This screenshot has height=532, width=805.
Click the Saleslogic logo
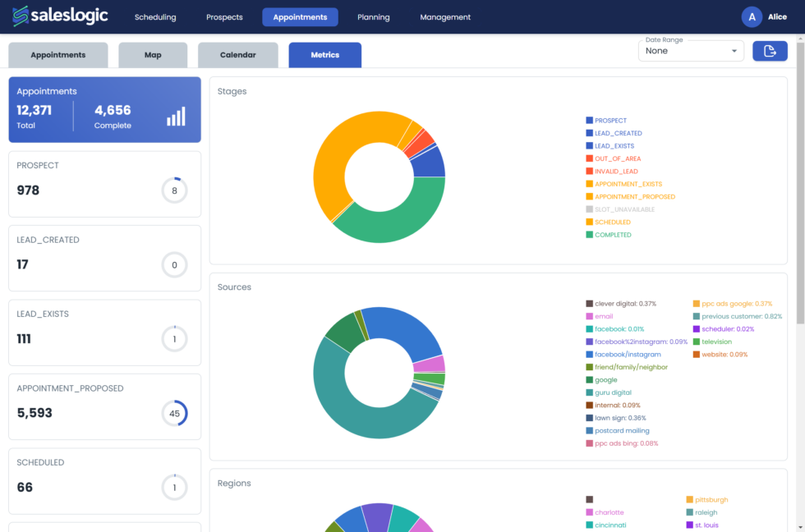[64, 16]
